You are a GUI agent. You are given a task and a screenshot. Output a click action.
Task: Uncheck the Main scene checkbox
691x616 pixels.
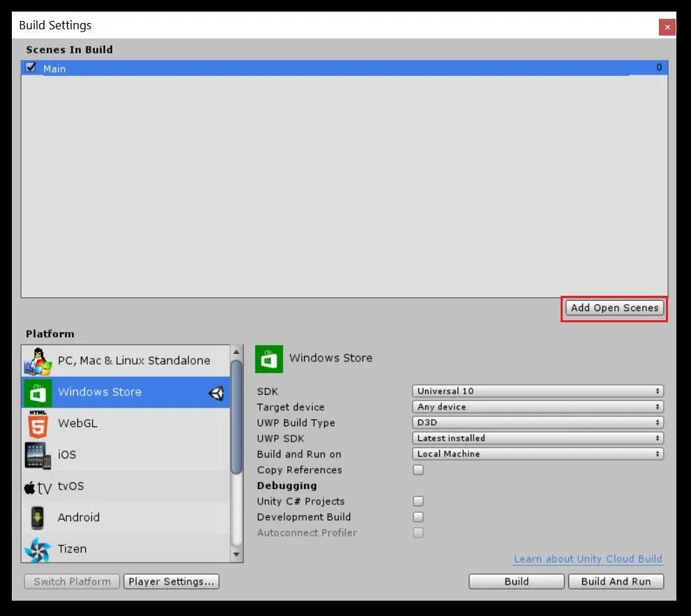[31, 68]
